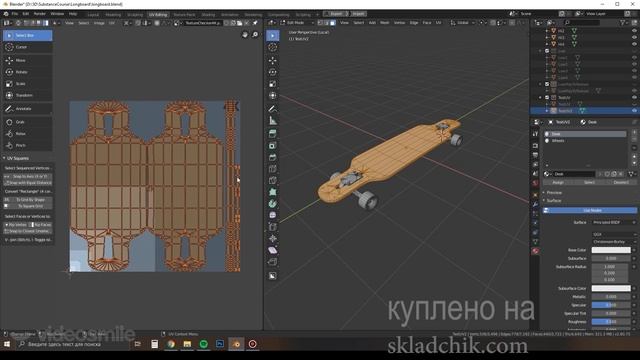
Task: Toggle Snap to Axis option in UV Squares
Action: point(27,176)
